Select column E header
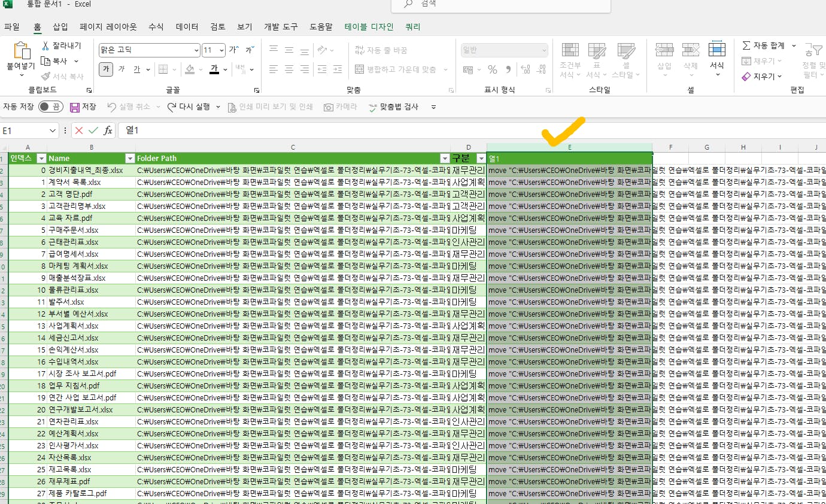 (x=570, y=147)
